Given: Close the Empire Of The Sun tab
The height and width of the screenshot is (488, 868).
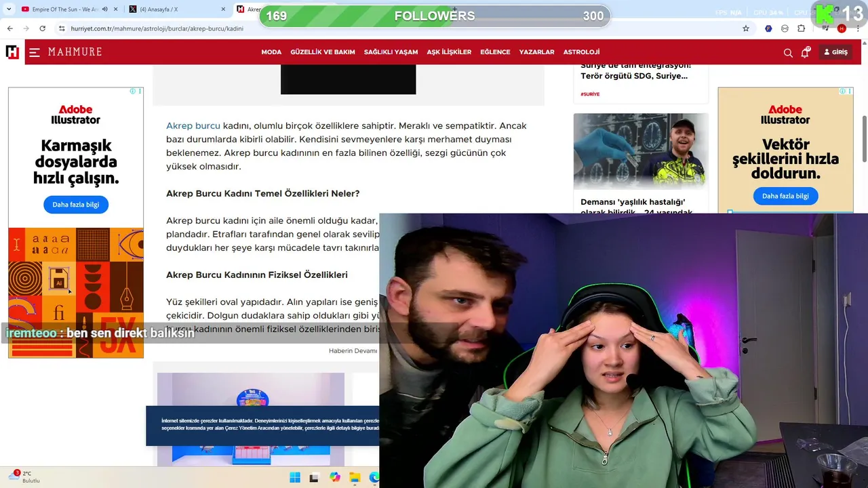Looking at the screenshot, I should 116,9.
